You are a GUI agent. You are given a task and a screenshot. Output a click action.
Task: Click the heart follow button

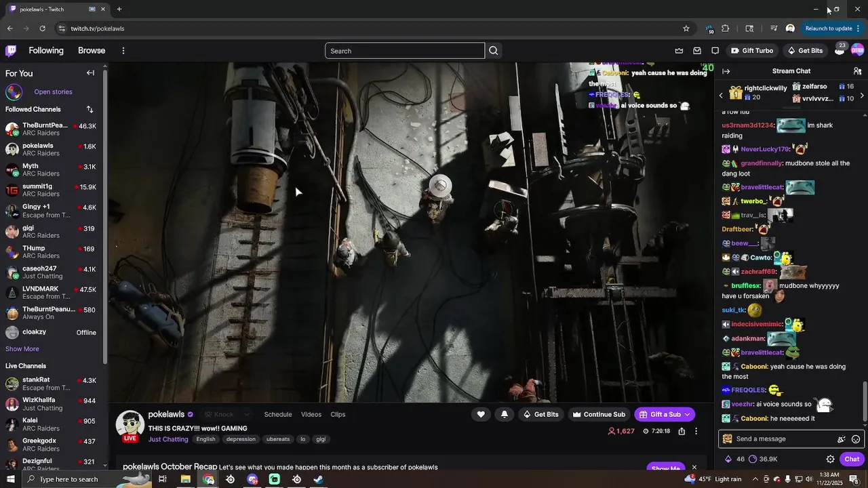[x=481, y=414]
